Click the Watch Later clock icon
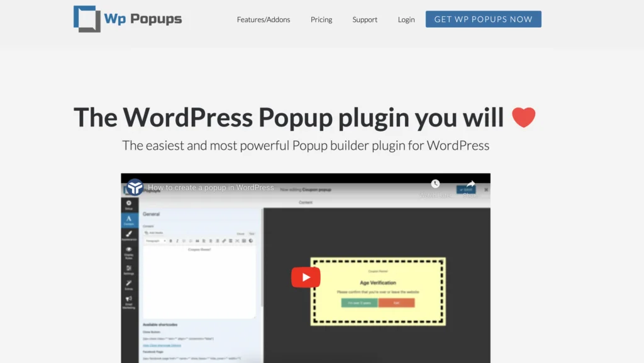Screen dimensions: 644x363 click(435, 184)
